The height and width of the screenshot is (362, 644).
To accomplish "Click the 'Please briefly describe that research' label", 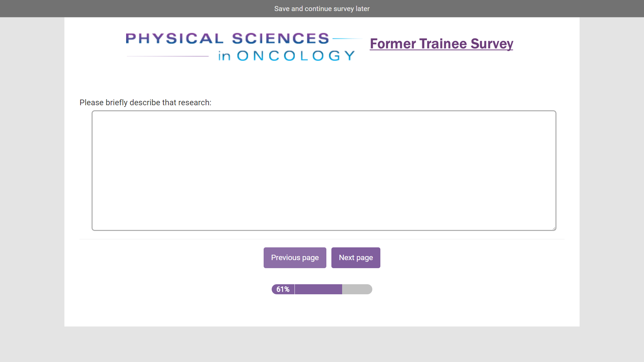I will [x=145, y=103].
